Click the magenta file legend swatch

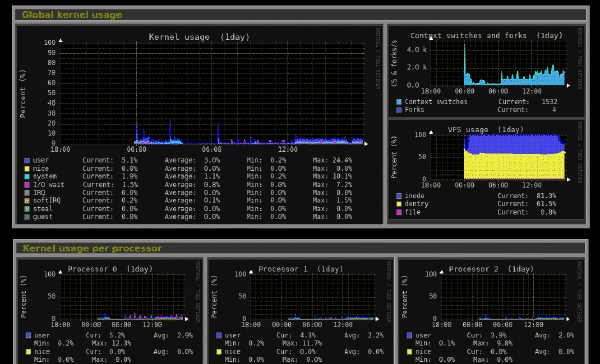coord(399,212)
